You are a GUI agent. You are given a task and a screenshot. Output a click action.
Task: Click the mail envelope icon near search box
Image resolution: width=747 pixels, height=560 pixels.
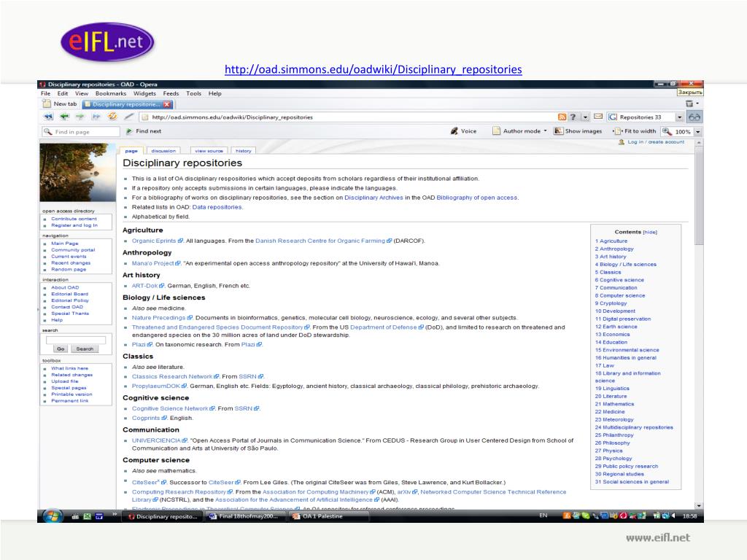coord(598,117)
